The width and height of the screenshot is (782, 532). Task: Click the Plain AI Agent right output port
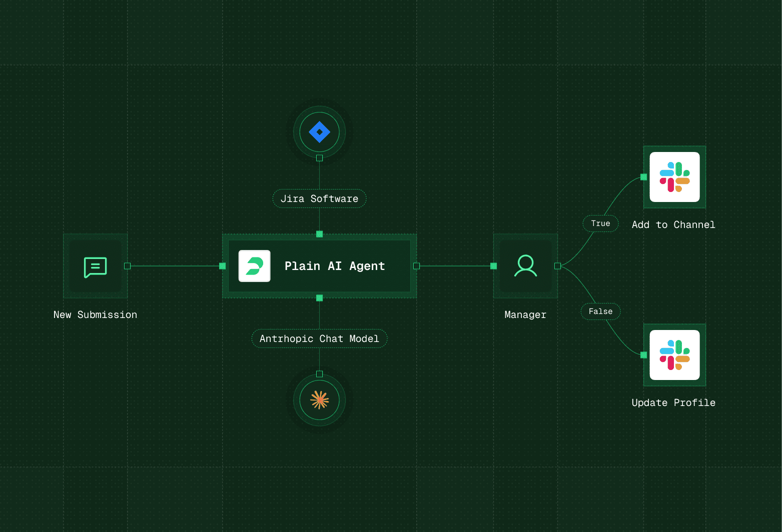(416, 266)
